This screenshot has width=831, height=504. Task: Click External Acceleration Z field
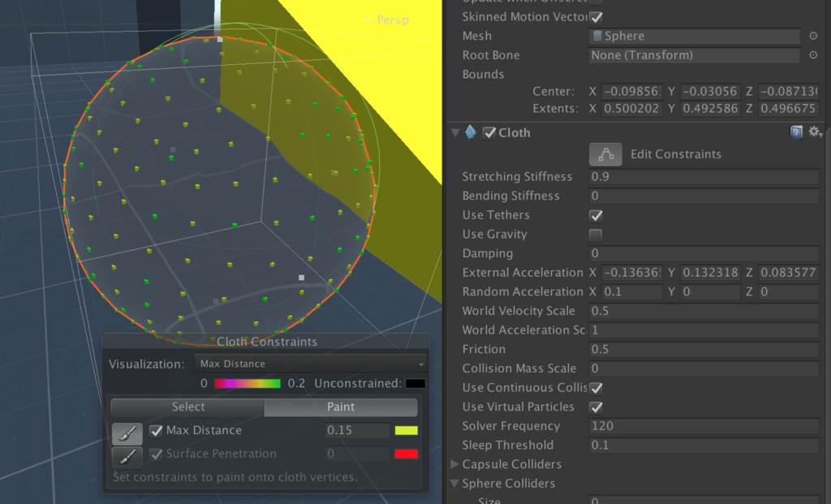(x=789, y=273)
